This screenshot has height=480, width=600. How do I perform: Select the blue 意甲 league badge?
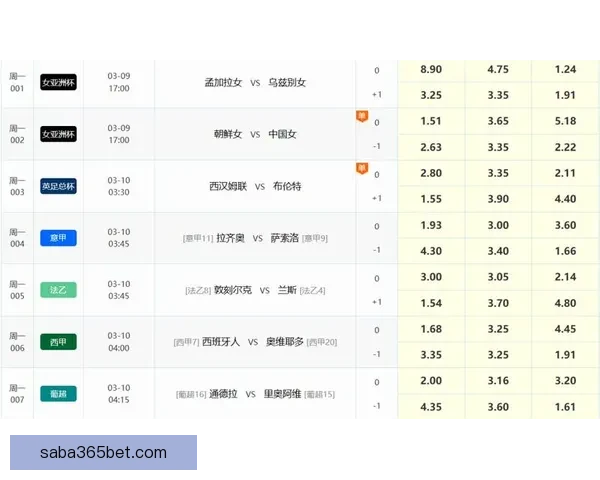[x=58, y=238]
